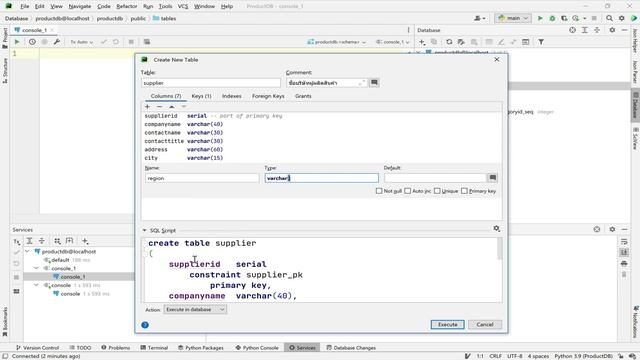Open help question mark in dialog

point(145,325)
